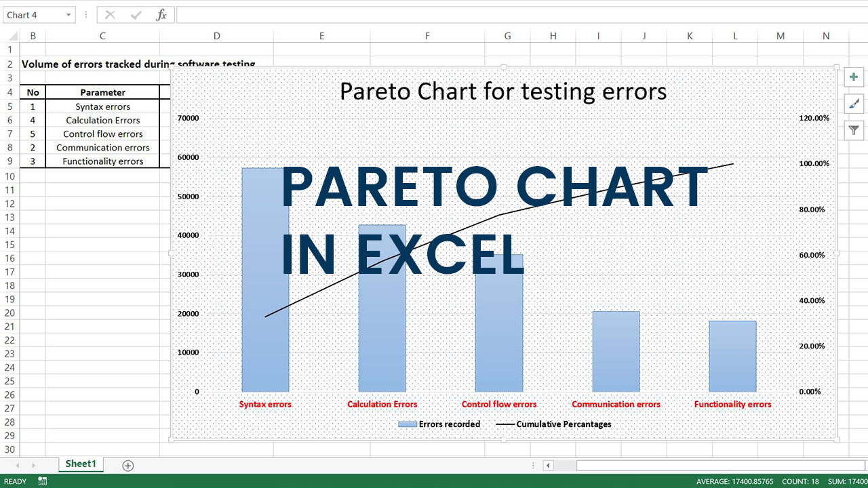
Task: Select column E header
Action: click(321, 36)
